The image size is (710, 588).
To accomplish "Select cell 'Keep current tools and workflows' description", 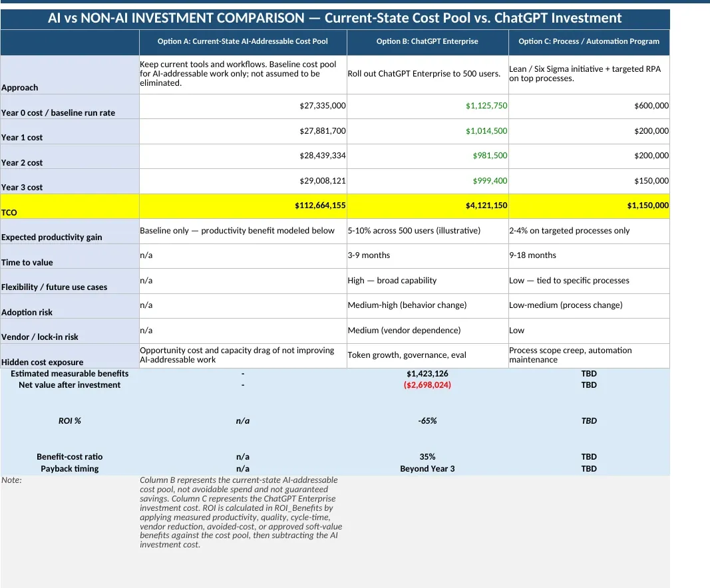I will pyautogui.click(x=243, y=74).
